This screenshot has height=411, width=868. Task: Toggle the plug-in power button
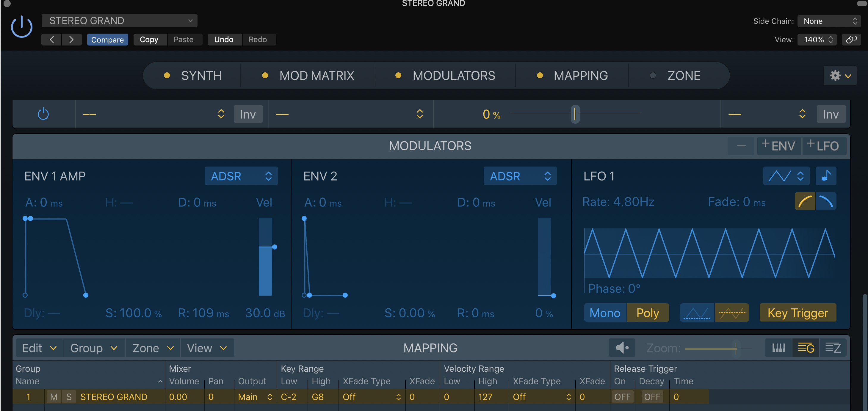pos(21,27)
